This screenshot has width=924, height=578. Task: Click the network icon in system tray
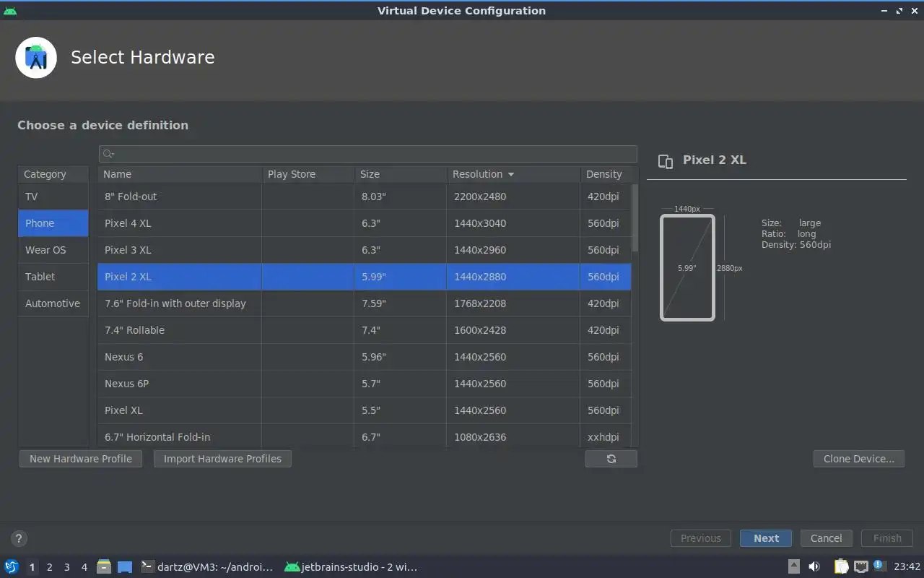[860, 567]
